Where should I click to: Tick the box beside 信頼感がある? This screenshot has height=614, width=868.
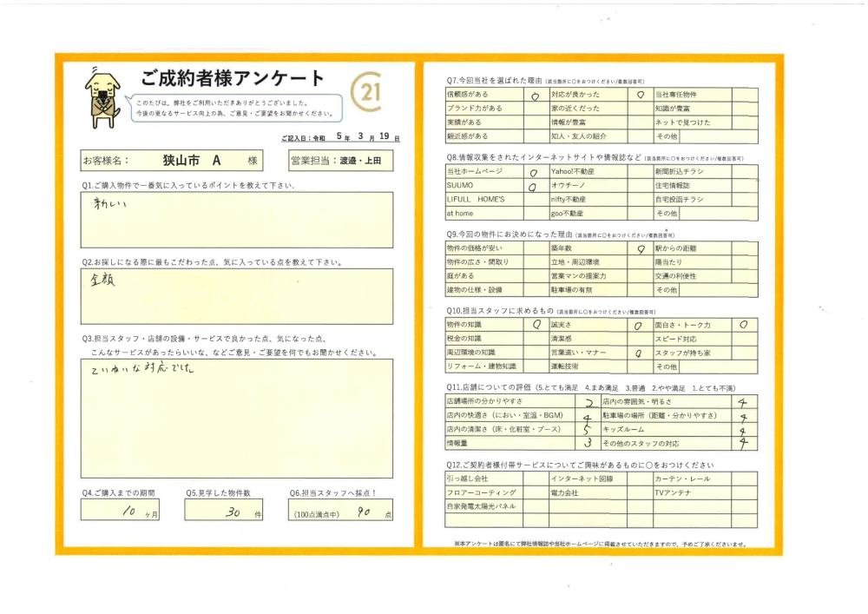(x=536, y=96)
